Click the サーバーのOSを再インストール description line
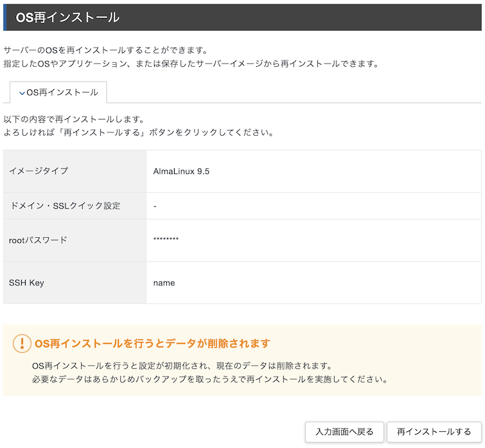Viewport: 485px width, 448px height. (x=106, y=50)
